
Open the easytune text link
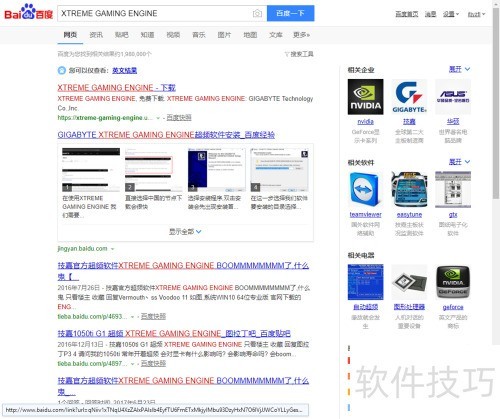(409, 214)
